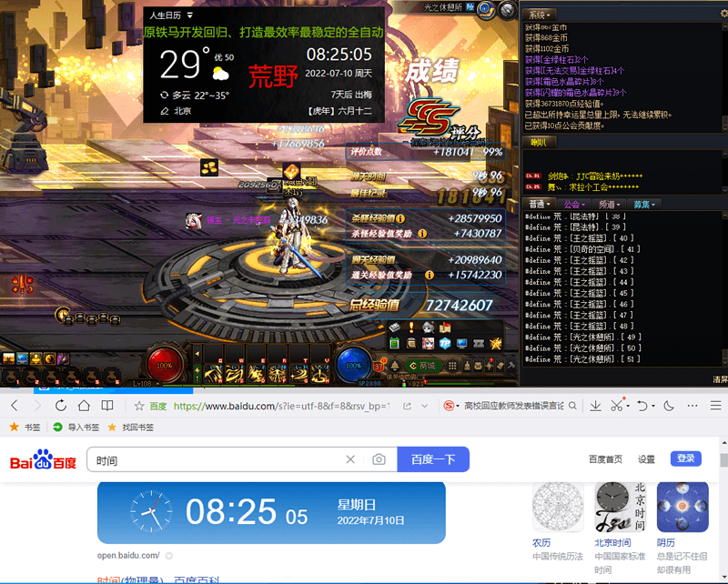Open the scissors tool dropdown arrow
This screenshot has width=728, height=584.
628,407
